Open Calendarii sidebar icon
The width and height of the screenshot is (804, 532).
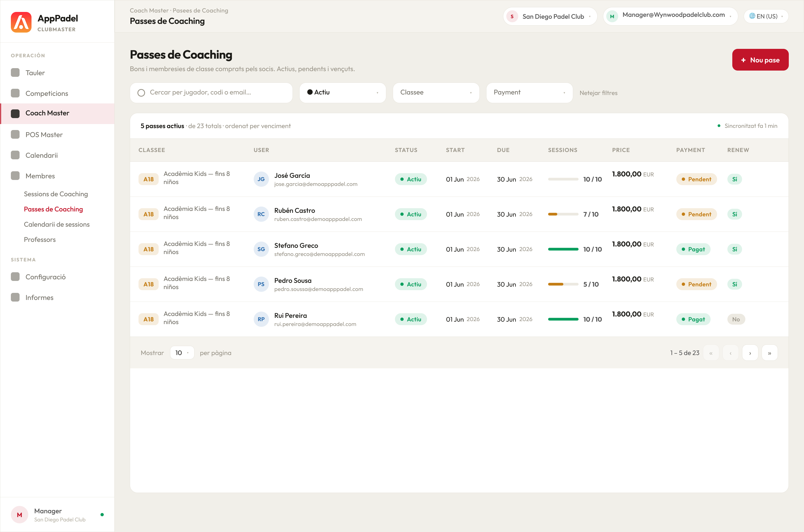point(15,155)
